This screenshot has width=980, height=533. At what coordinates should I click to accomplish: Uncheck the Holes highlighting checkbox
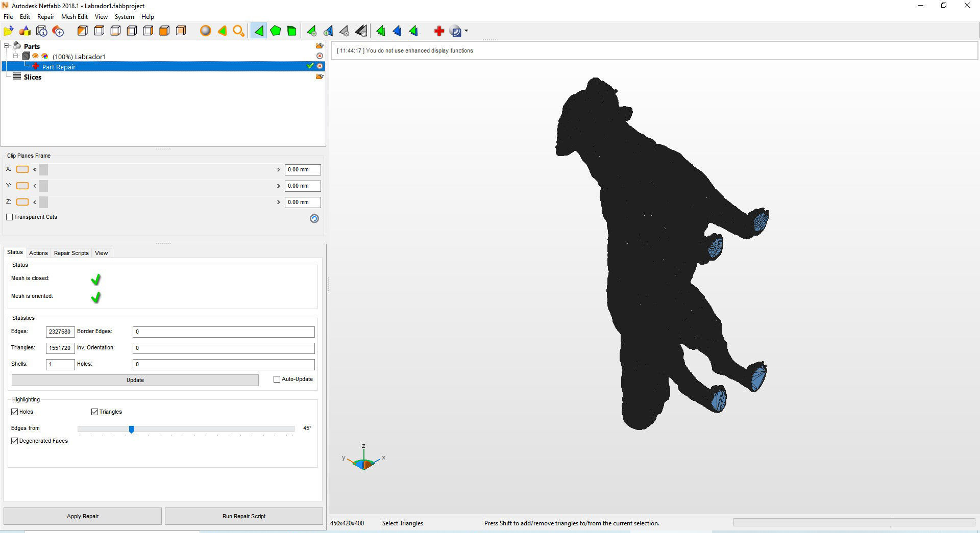(x=15, y=412)
